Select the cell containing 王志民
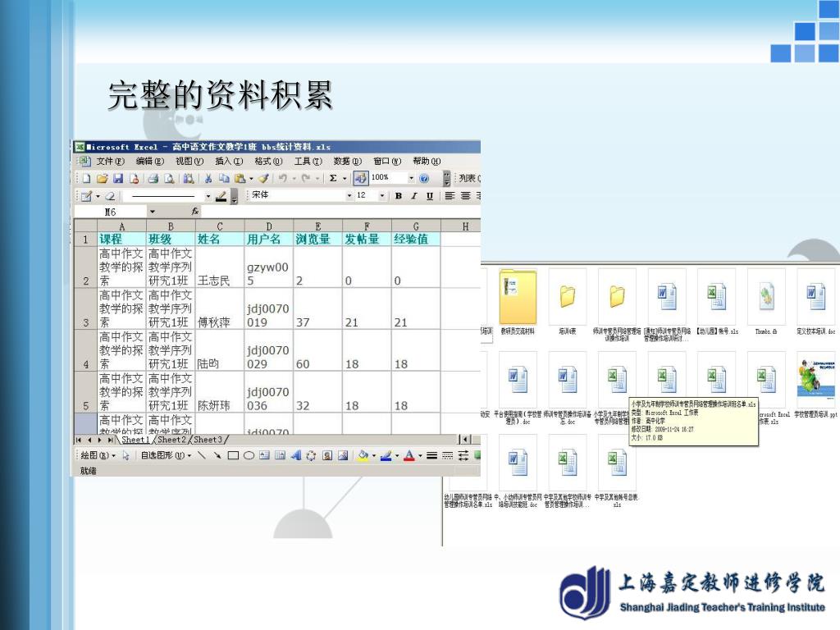840x630 pixels. pos(220,267)
